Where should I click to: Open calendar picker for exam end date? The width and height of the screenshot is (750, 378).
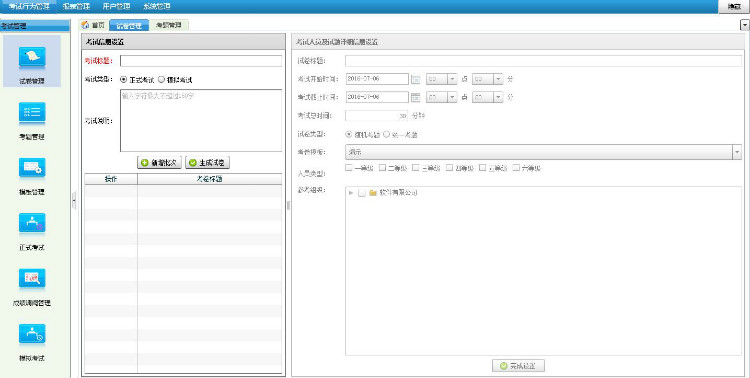[415, 97]
